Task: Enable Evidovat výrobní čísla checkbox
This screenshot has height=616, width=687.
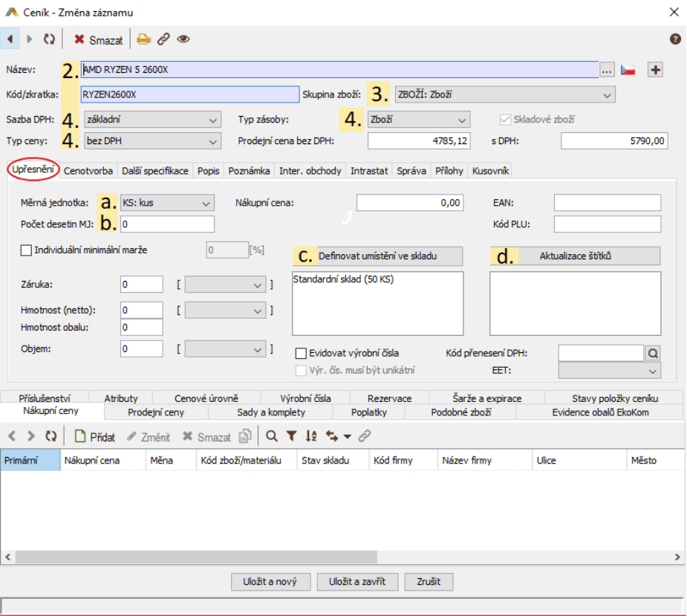Action: tap(301, 353)
